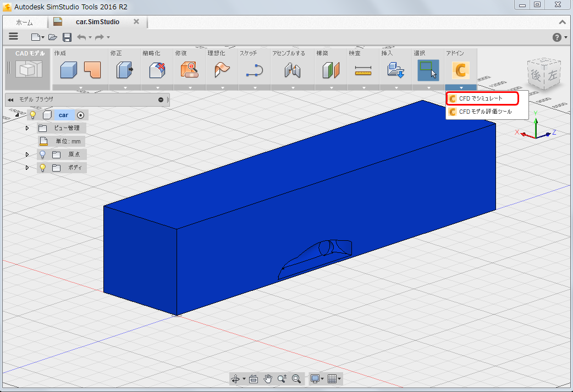Close the car.SimStudio tab
Screen dimensions: 573x392
[136, 21]
